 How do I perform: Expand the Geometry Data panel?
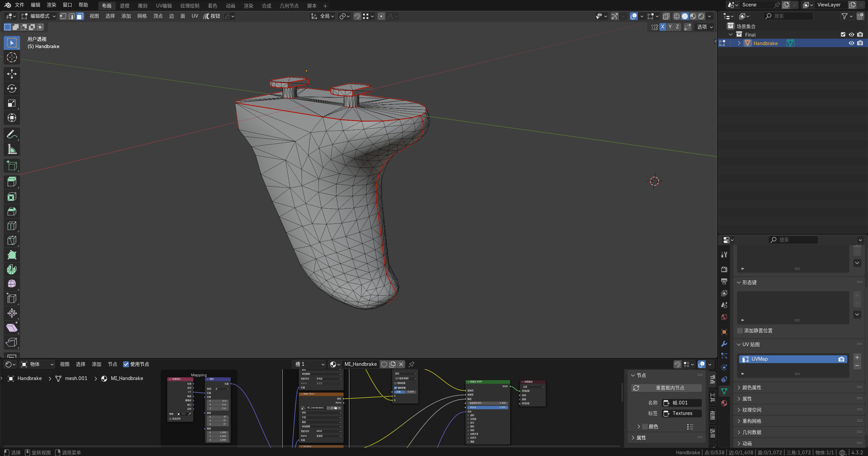(x=739, y=432)
